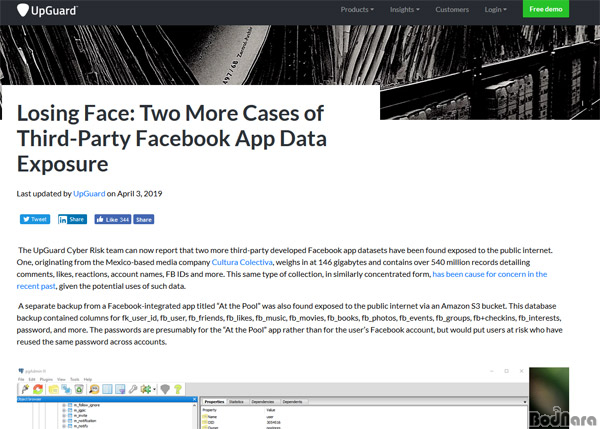The height and width of the screenshot is (429, 600).
Task: Open the pgAdmin tab list dropdown arrow
Action: pos(525,402)
